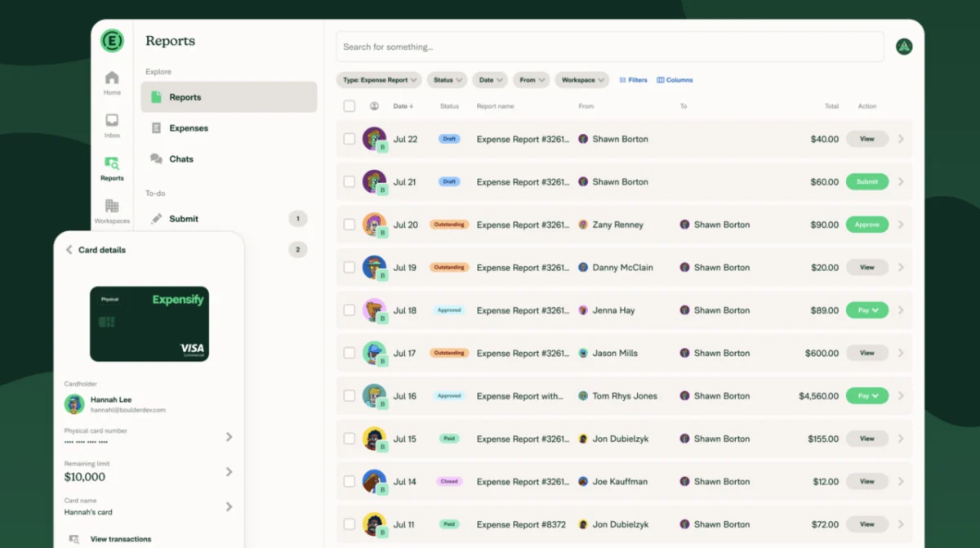Image resolution: width=980 pixels, height=548 pixels.
Task: Open the Jul 20 row arrow chevron
Action: (901, 225)
